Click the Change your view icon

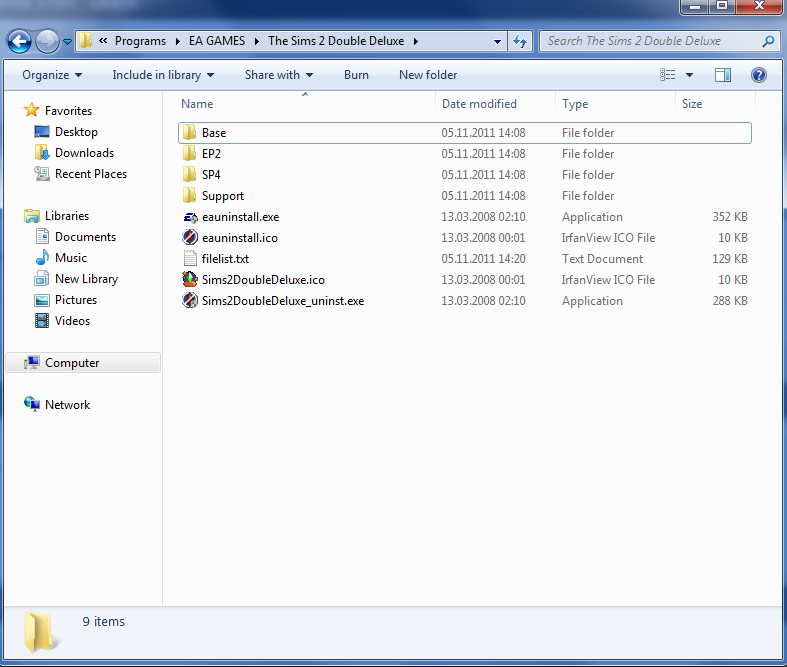click(668, 75)
